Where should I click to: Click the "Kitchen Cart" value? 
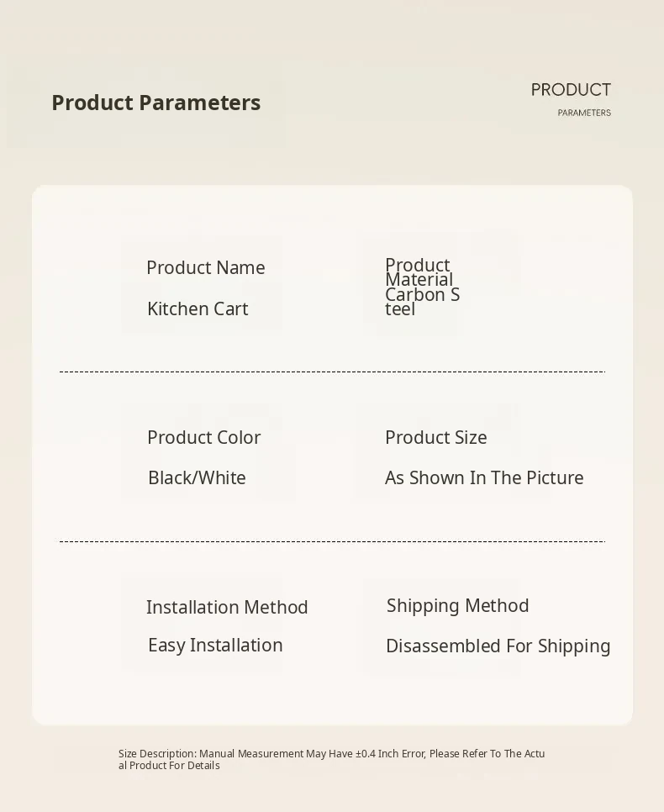pos(198,308)
